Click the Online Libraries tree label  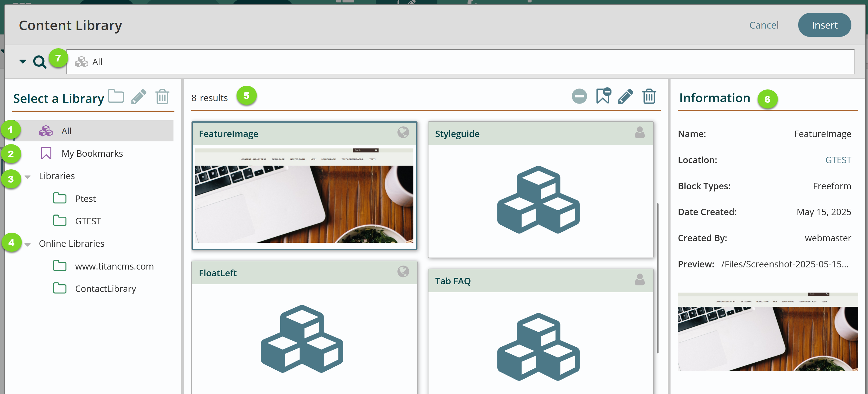click(x=71, y=244)
